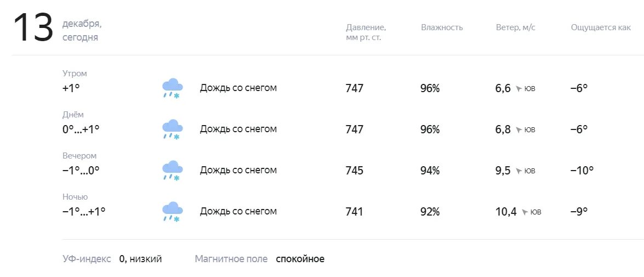This screenshot has width=644, height=277.
Task: Click the morning rain-with-snow cloud icon
Action: [x=173, y=88]
